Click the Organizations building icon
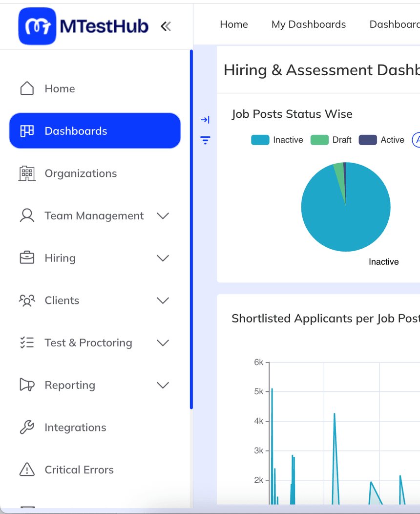 [27, 173]
